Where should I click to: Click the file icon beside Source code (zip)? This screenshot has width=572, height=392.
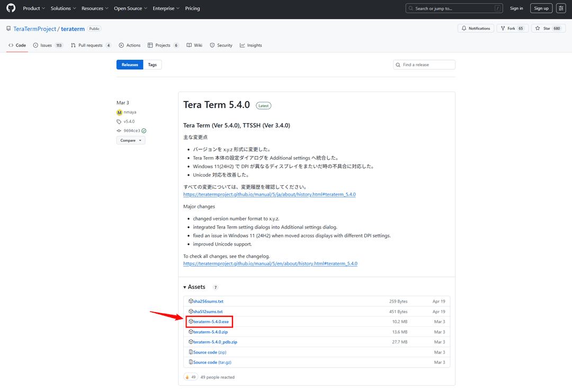point(191,352)
